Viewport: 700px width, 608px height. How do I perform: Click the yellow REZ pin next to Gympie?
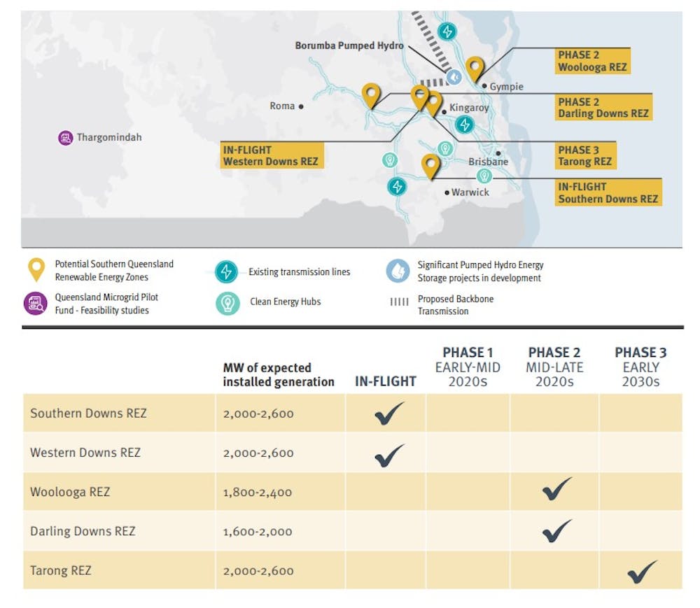tap(475, 69)
